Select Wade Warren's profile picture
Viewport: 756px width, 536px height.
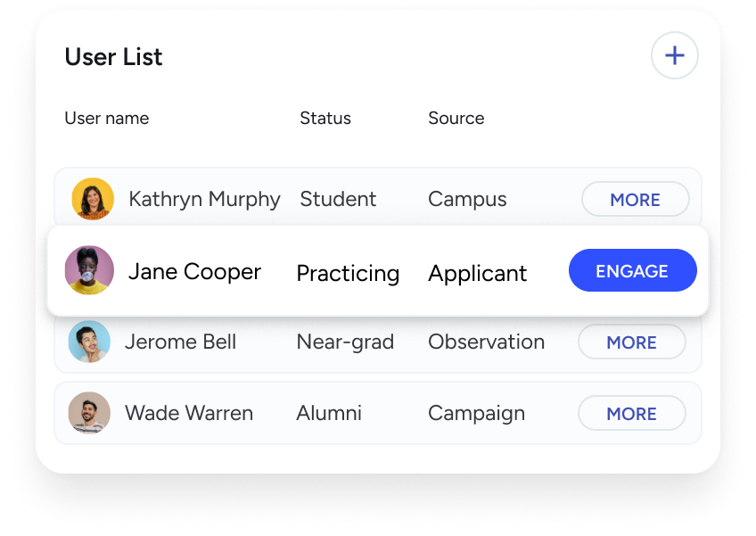(x=90, y=413)
